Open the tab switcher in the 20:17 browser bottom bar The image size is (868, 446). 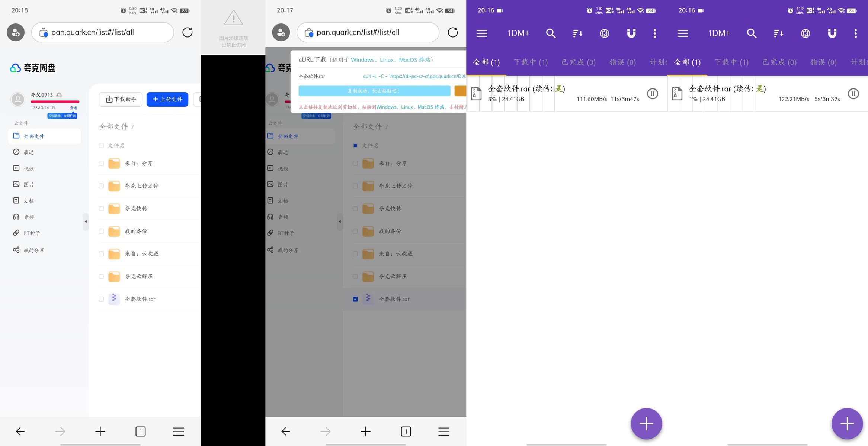pyautogui.click(x=406, y=431)
